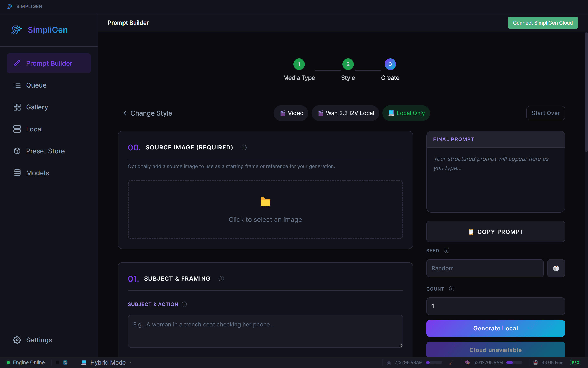Click the 7/32GB VRAM text
The image size is (588, 368).
[409, 362]
